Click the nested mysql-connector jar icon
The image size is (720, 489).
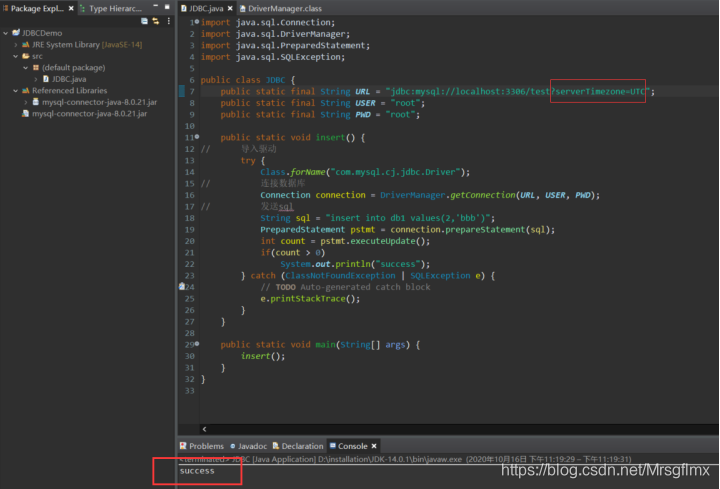(36, 102)
